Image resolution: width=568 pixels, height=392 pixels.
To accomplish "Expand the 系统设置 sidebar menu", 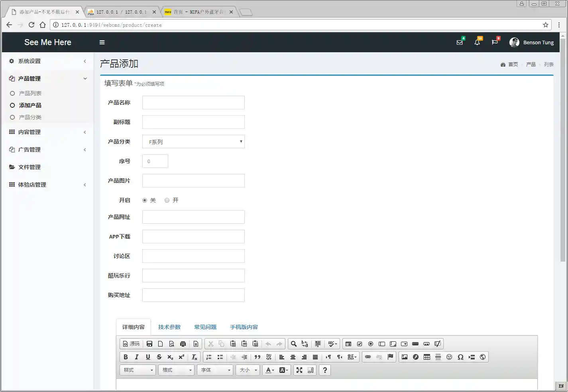I will (47, 61).
